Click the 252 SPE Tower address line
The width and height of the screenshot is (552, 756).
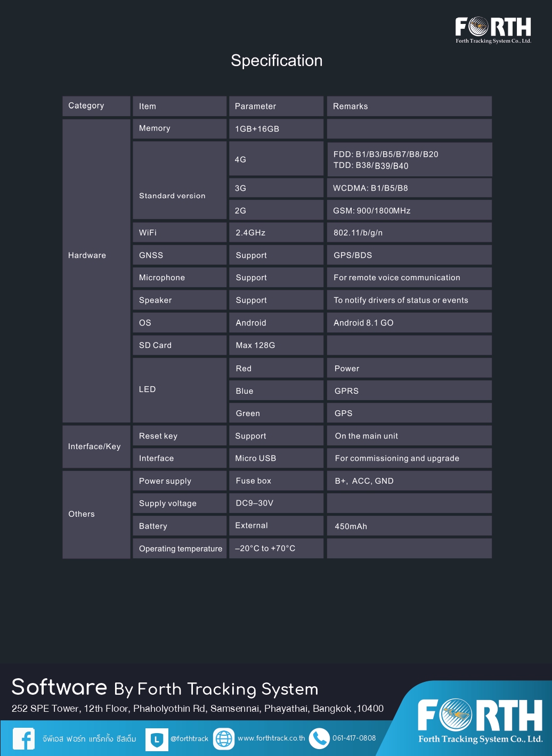point(197,709)
